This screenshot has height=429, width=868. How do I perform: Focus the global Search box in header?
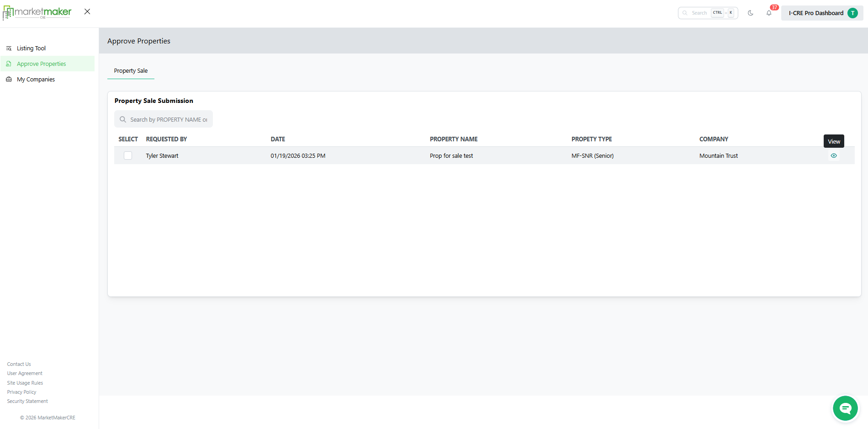699,13
